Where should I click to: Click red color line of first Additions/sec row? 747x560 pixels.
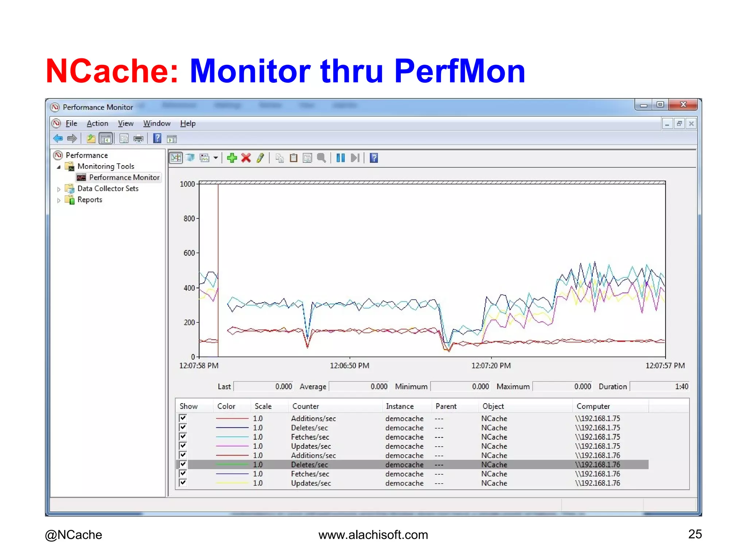[x=232, y=418]
